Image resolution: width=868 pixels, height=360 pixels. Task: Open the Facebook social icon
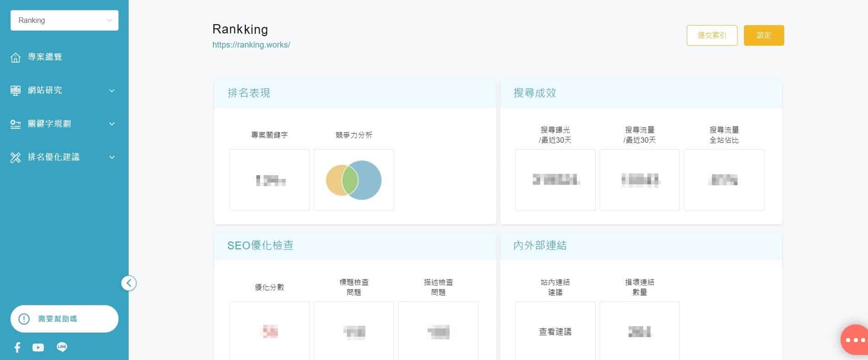coord(17,348)
